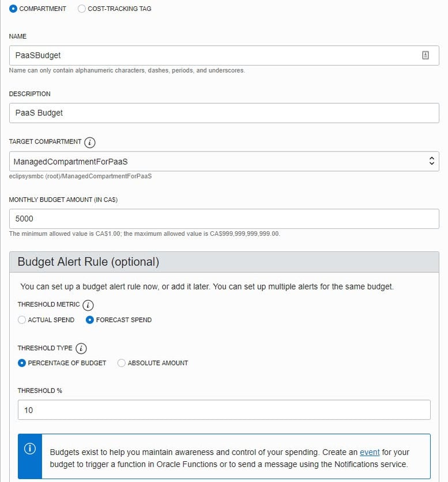Click the compartment path text below dropdown

tap(80, 176)
